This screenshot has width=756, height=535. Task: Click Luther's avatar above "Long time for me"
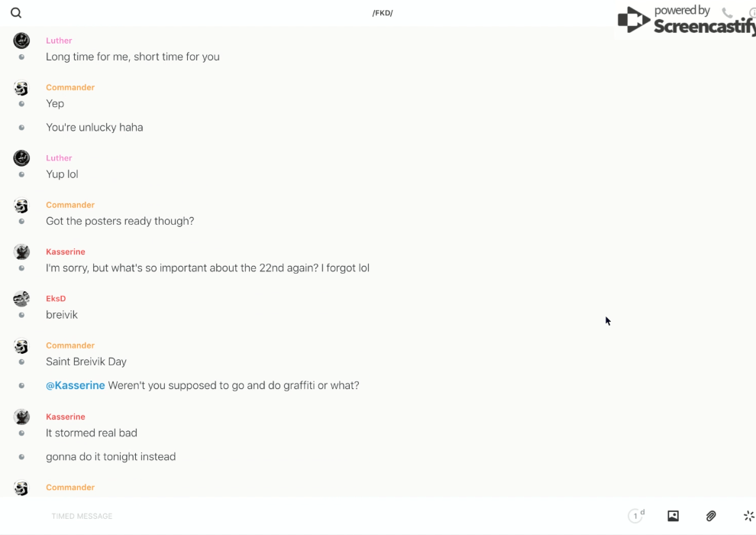pos(21,41)
